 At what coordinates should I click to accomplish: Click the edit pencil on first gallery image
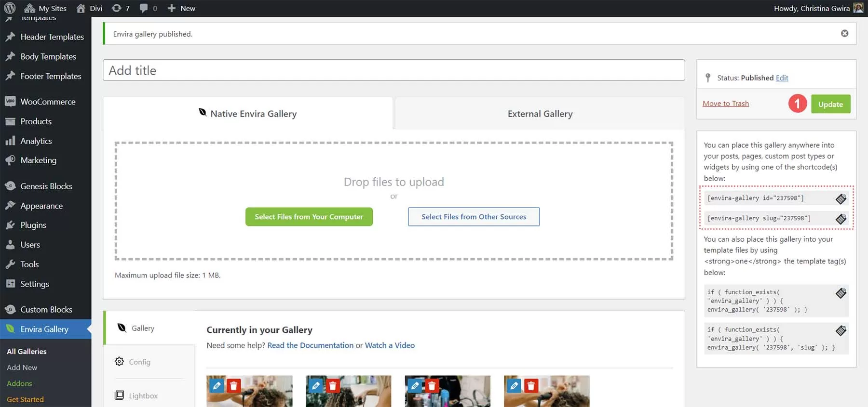point(217,386)
